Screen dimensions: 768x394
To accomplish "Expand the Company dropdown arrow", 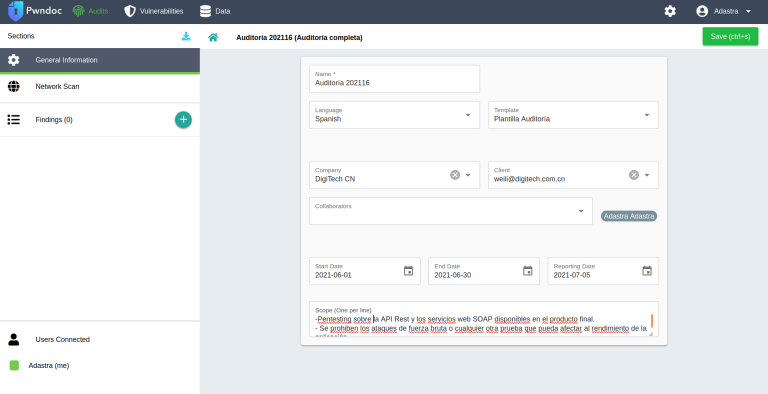I will [468, 175].
